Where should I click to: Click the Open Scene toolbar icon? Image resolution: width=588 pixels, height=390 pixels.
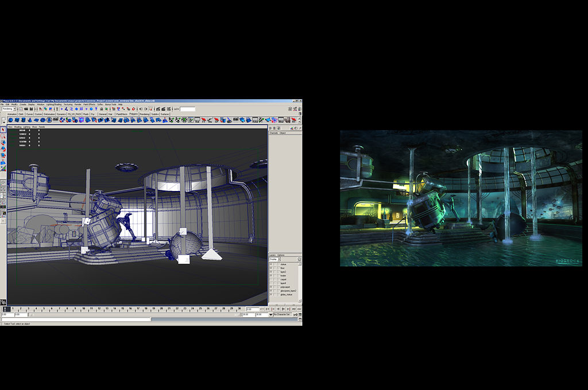click(x=26, y=109)
